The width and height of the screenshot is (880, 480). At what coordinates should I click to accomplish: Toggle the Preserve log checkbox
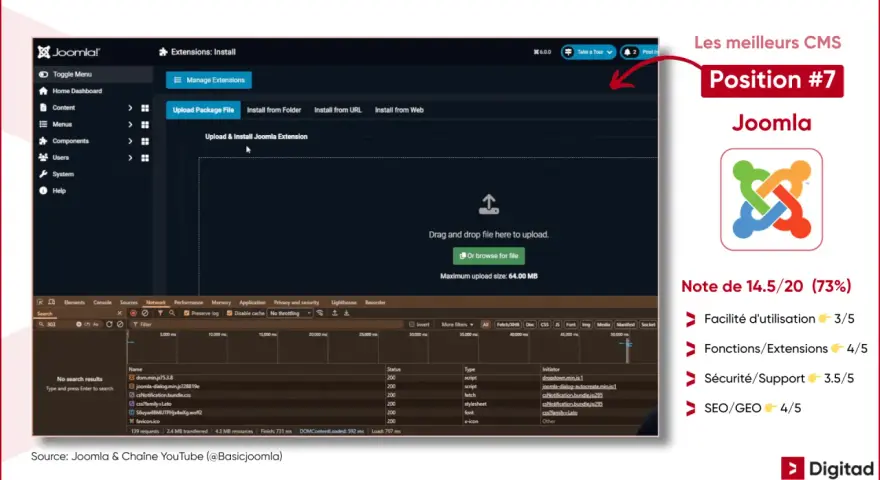(187, 313)
